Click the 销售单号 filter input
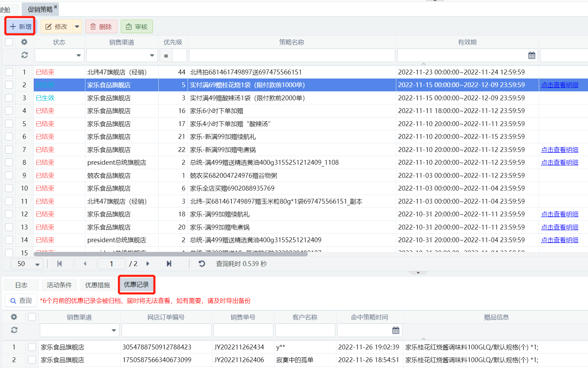 pos(243,330)
